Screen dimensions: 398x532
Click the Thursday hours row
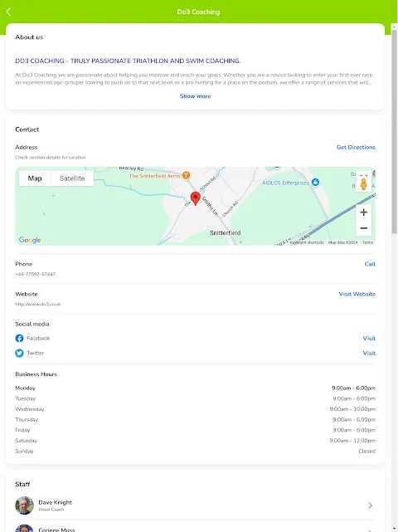tap(196, 420)
